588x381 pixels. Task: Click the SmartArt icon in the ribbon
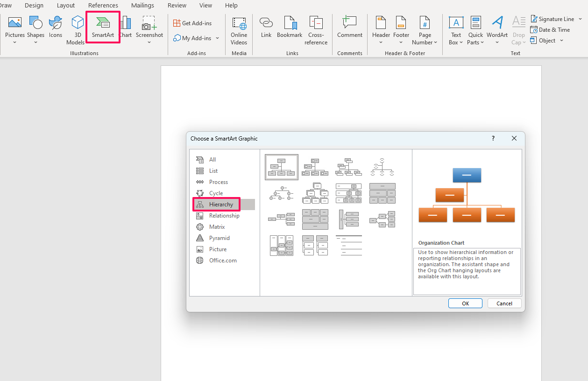pyautogui.click(x=103, y=27)
